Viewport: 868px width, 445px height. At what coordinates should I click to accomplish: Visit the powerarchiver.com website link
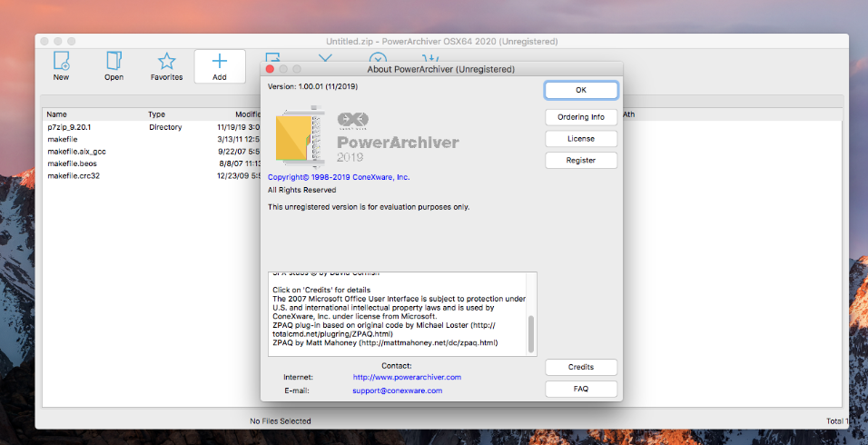point(407,377)
